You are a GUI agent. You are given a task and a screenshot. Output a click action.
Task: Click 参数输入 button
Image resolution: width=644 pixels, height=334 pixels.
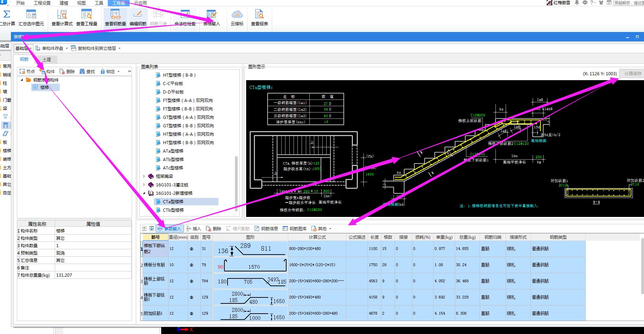pyautogui.click(x=170, y=229)
